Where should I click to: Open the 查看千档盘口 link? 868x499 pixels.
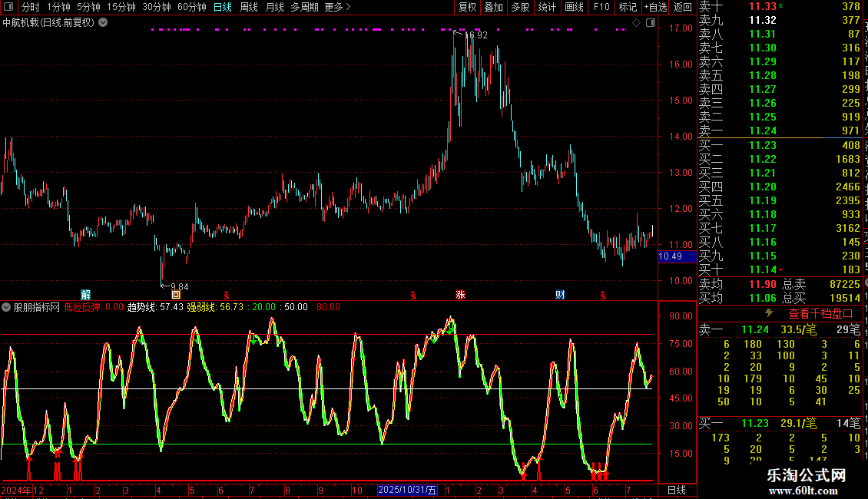[820, 314]
